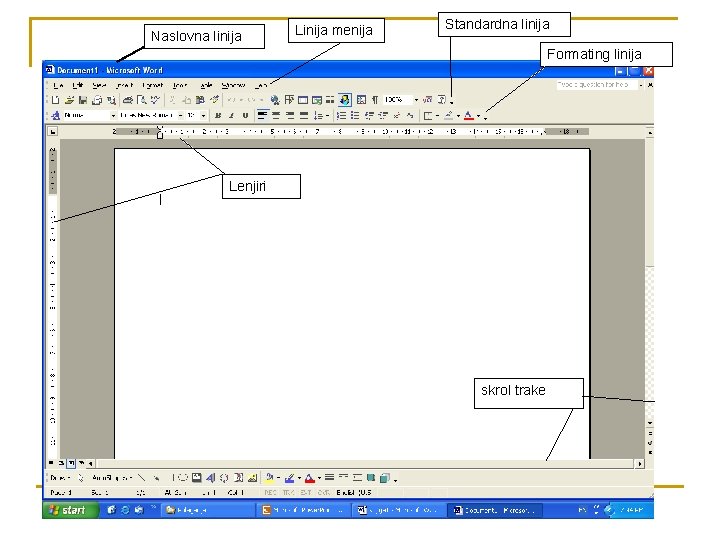Align text to the left
720x540 pixels.
262,115
